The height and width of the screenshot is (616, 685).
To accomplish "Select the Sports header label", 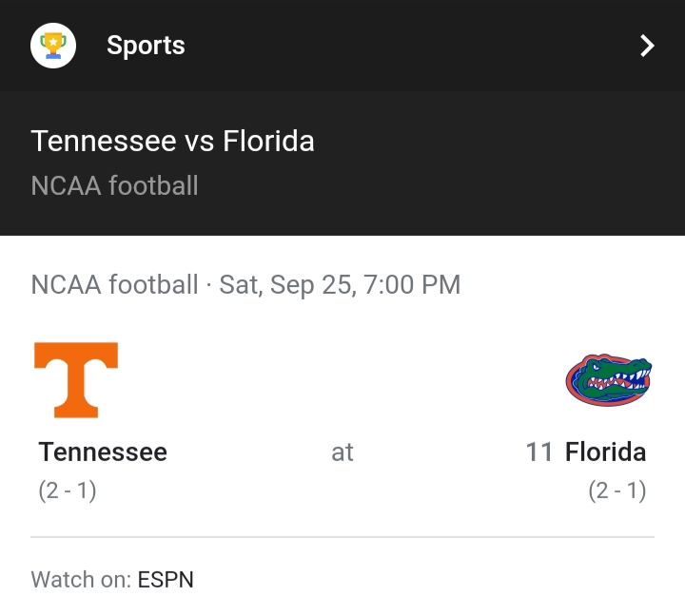I will [x=146, y=46].
